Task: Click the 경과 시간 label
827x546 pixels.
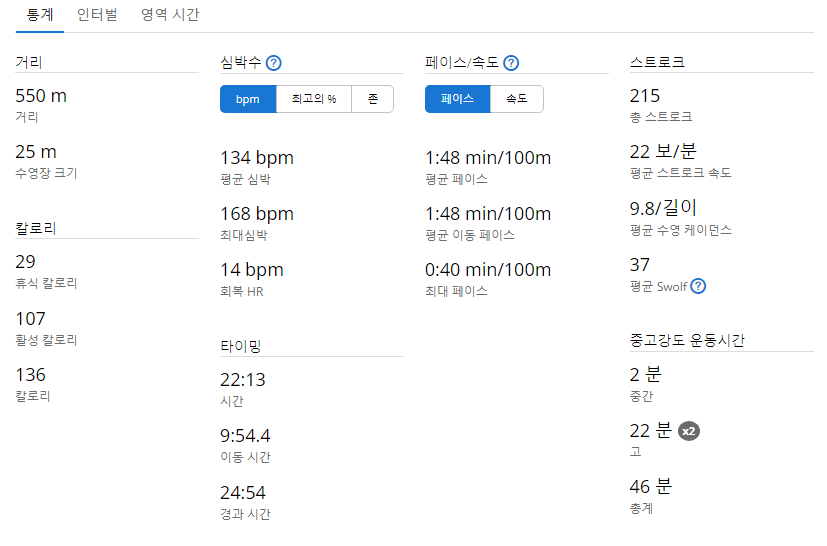Action: coord(245,514)
